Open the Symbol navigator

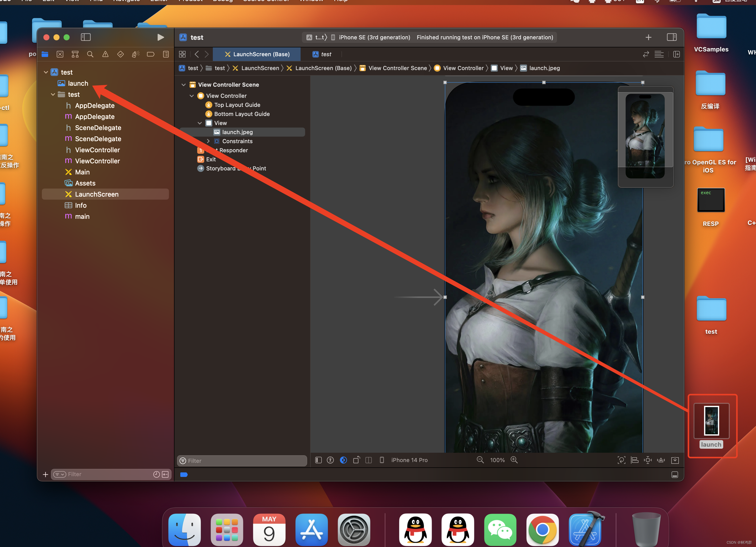tap(75, 54)
